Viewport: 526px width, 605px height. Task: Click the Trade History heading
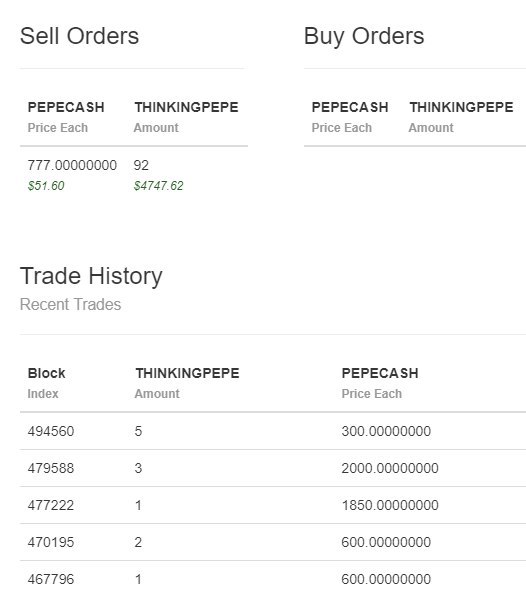(91, 276)
